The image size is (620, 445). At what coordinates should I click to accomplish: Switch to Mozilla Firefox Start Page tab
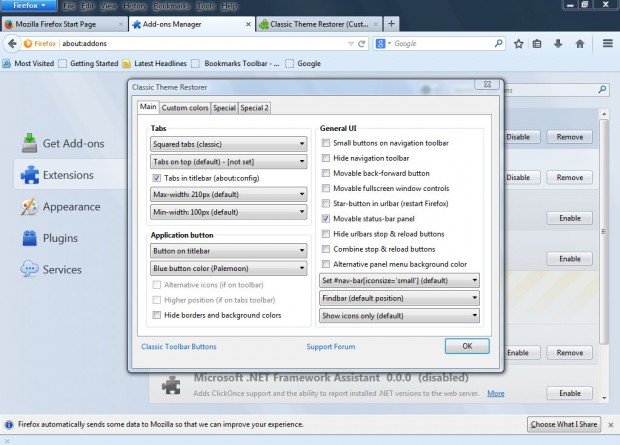(x=64, y=24)
